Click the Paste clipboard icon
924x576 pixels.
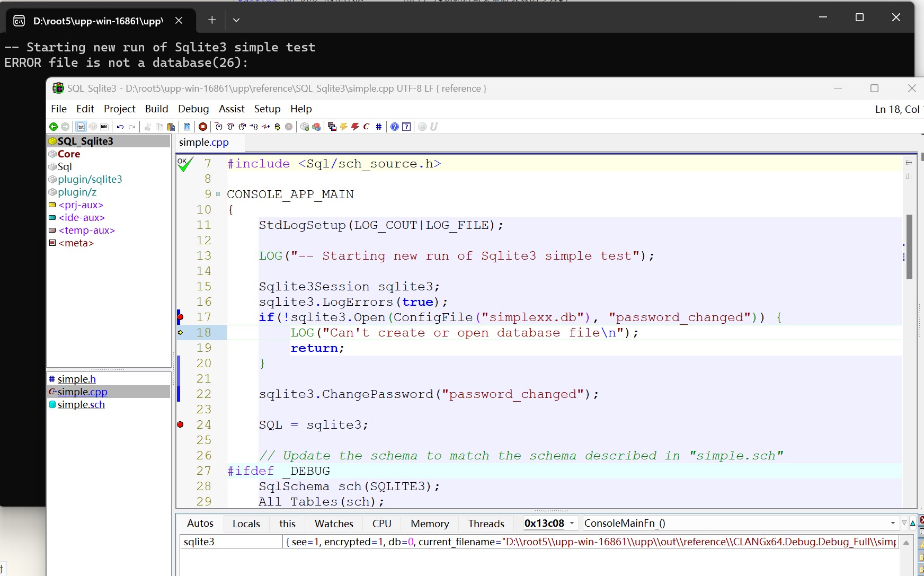(171, 127)
